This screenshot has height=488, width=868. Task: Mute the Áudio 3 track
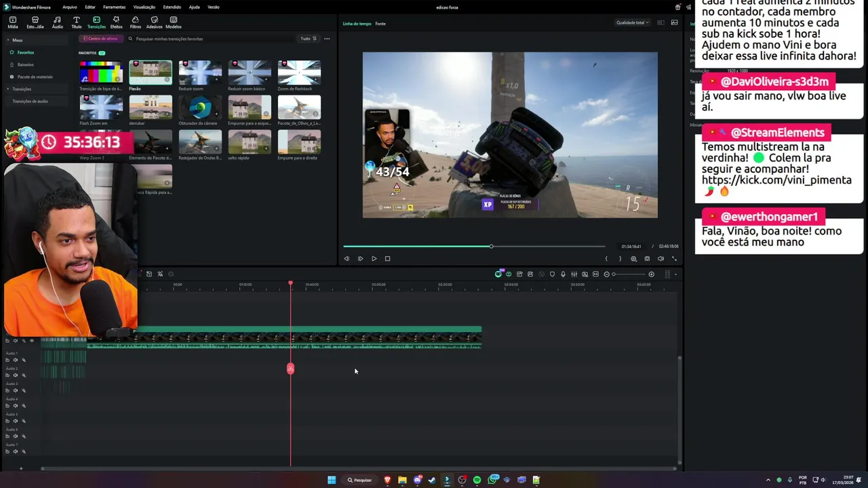point(16,390)
